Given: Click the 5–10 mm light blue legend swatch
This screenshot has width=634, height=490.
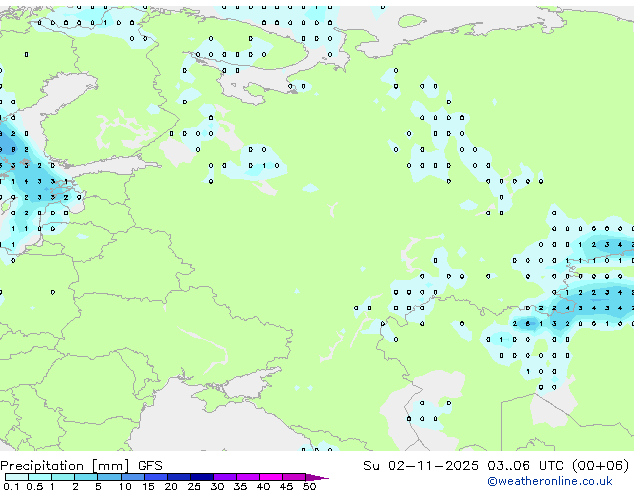Looking at the screenshot, I should pos(109,477).
